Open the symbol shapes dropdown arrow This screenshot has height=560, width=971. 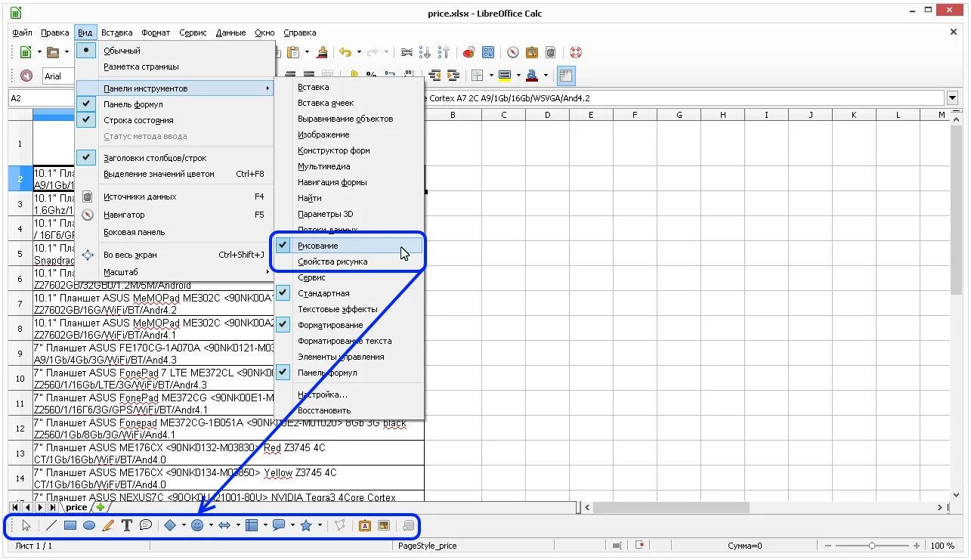tap(211, 525)
